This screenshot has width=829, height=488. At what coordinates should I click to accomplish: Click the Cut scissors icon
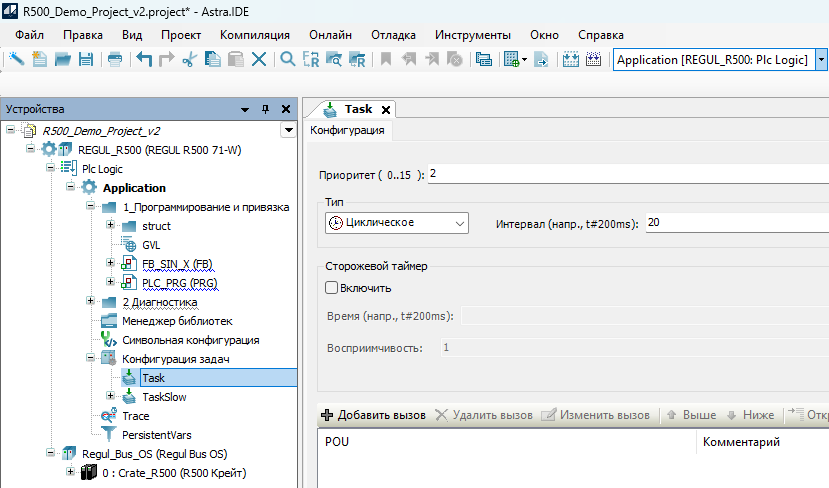[189, 60]
